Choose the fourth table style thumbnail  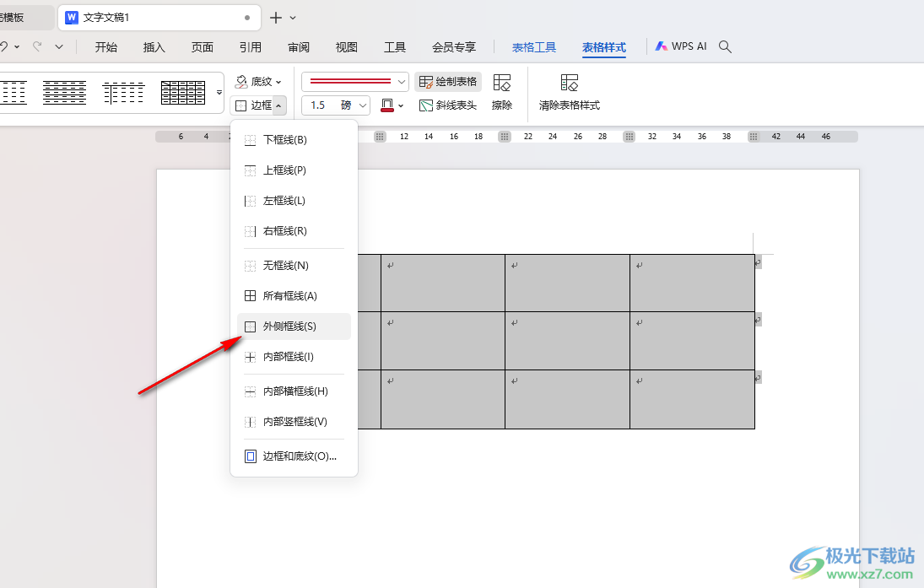click(x=183, y=92)
